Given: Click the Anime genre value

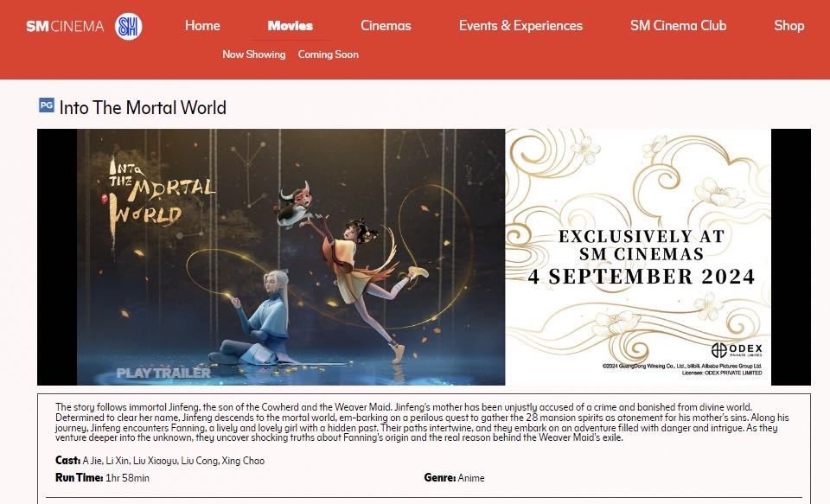Looking at the screenshot, I should point(471,478).
